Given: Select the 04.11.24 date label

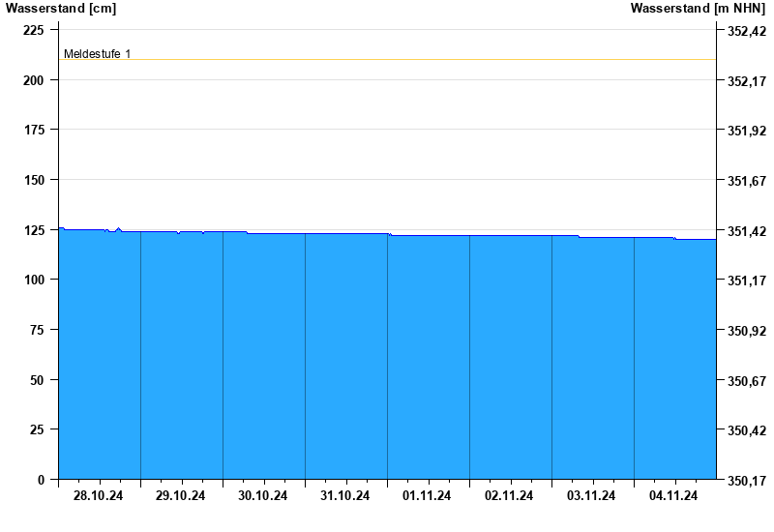Looking at the screenshot, I should 674,496.
